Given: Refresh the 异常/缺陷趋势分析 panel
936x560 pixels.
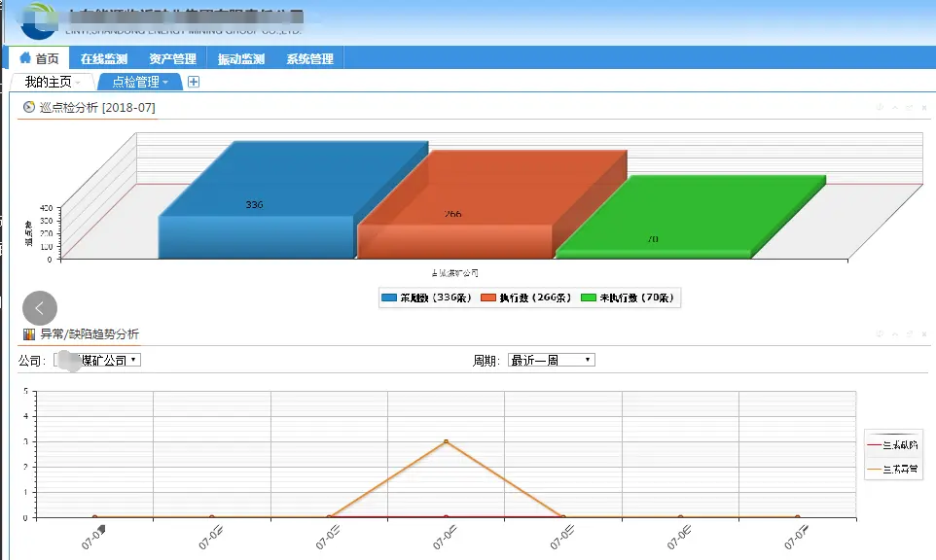Looking at the screenshot, I should tap(880, 334).
